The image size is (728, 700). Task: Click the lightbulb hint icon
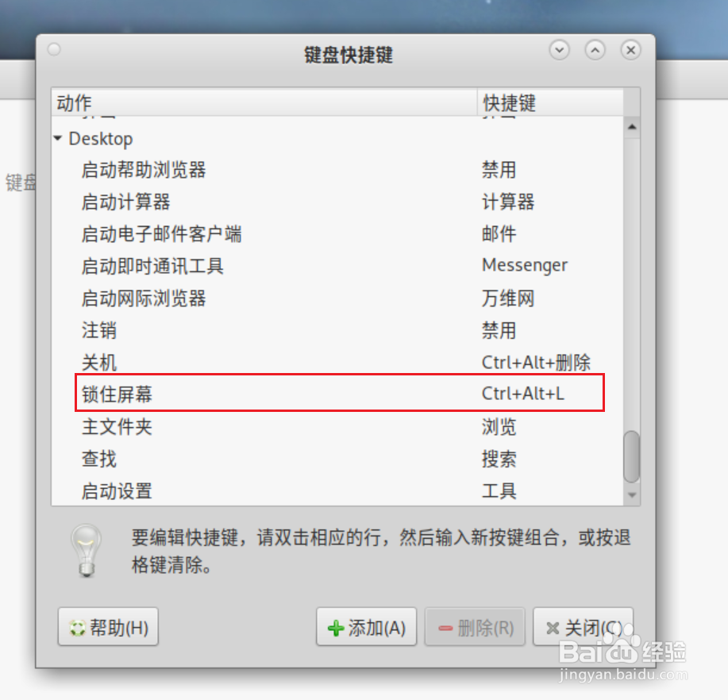tap(87, 551)
